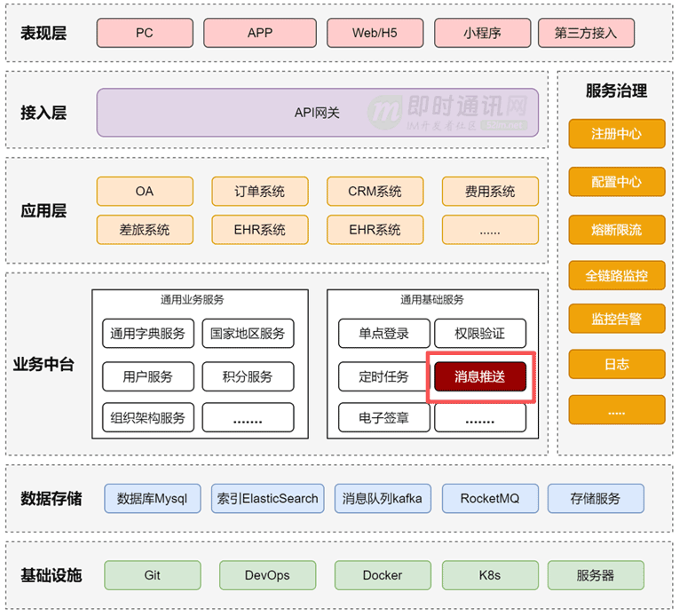Click the 消息队列kafka box
Viewport: 679px width, 616px height.
coord(382,498)
